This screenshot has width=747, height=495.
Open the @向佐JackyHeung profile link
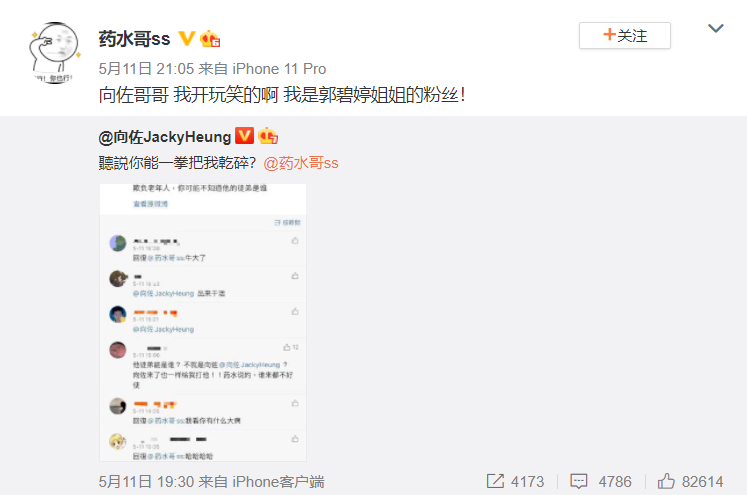click(165, 137)
